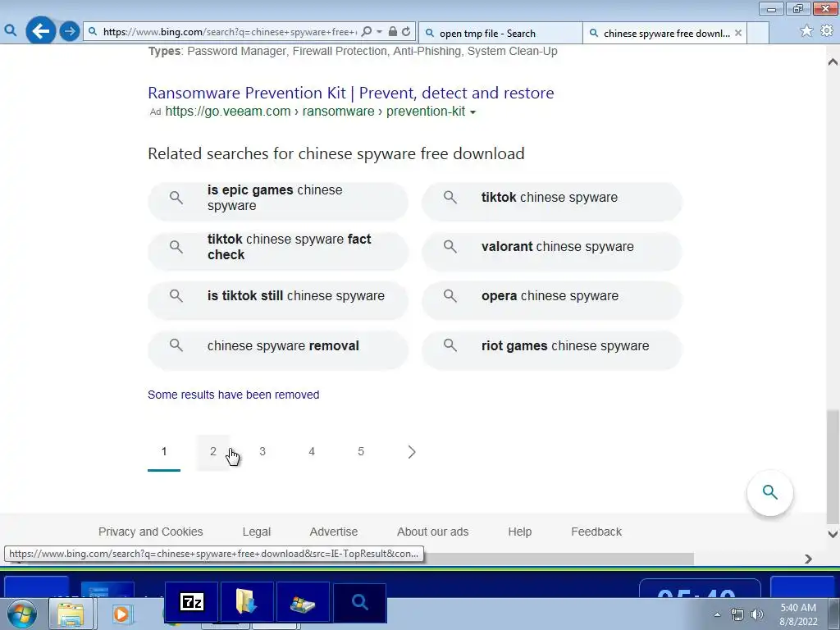Viewport: 840px width, 630px height.
Task: Open the blue search magnifier taskbar thumbnail
Action: [359, 602]
